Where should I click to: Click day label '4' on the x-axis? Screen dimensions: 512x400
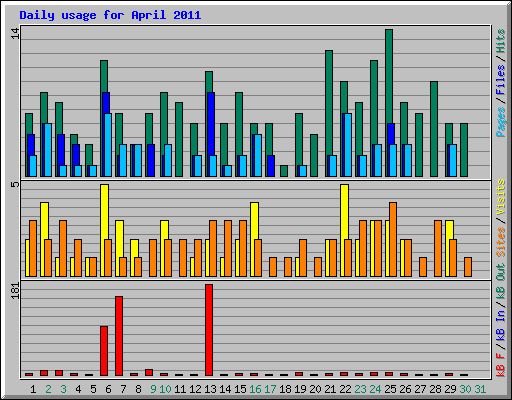(78, 389)
